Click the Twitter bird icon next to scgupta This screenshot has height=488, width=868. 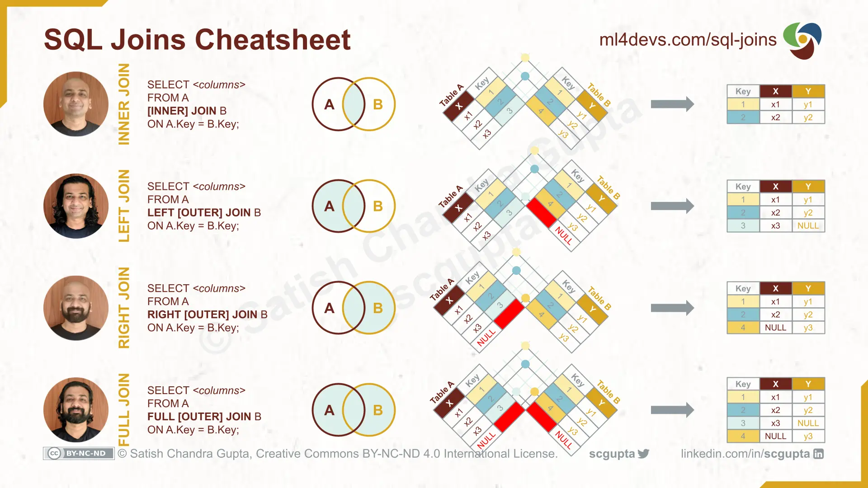[643, 454]
